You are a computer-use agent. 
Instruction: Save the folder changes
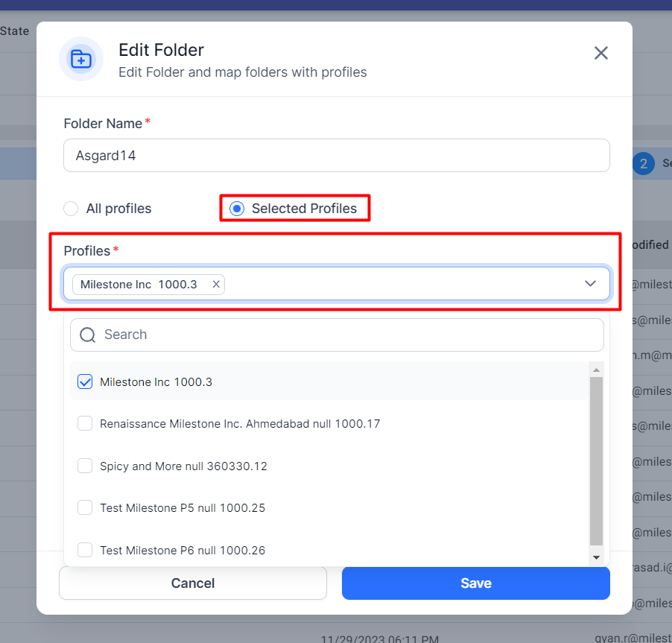point(476,583)
